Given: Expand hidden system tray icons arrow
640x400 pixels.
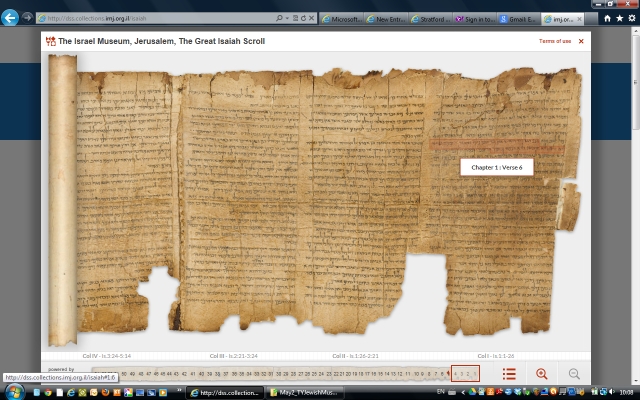Looking at the screenshot, I should pos(463,392).
